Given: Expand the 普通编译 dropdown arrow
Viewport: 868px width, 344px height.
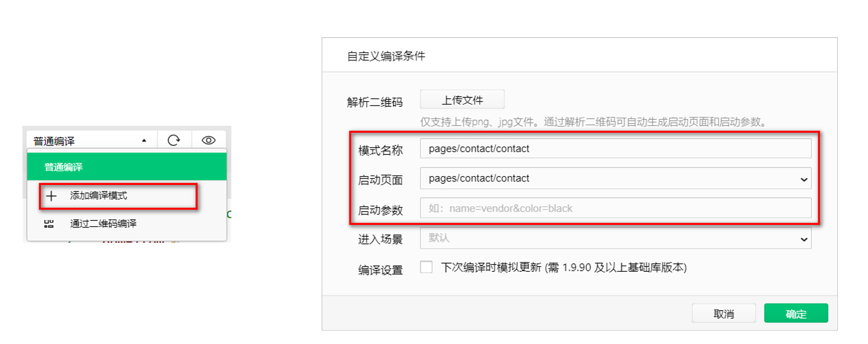Looking at the screenshot, I should (x=144, y=141).
